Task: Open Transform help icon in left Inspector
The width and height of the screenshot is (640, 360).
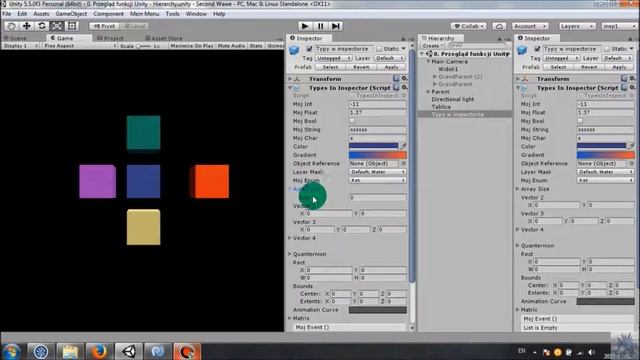Action: (x=396, y=78)
